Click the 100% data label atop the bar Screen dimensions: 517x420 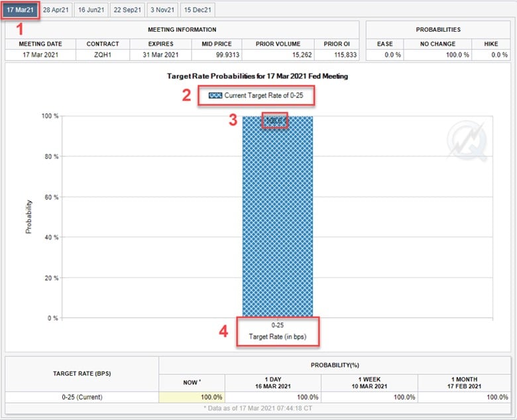[275, 121]
